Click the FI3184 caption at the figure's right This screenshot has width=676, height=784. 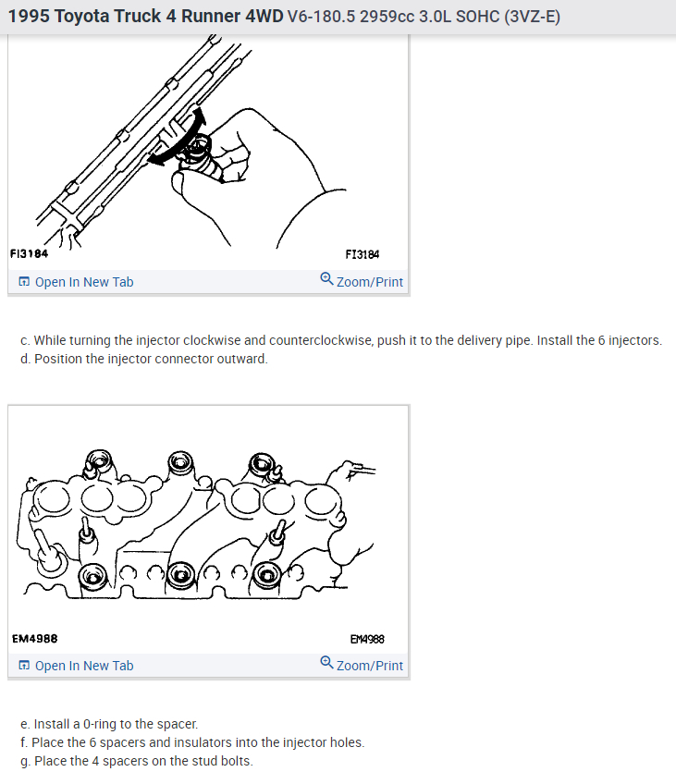pyautogui.click(x=362, y=254)
